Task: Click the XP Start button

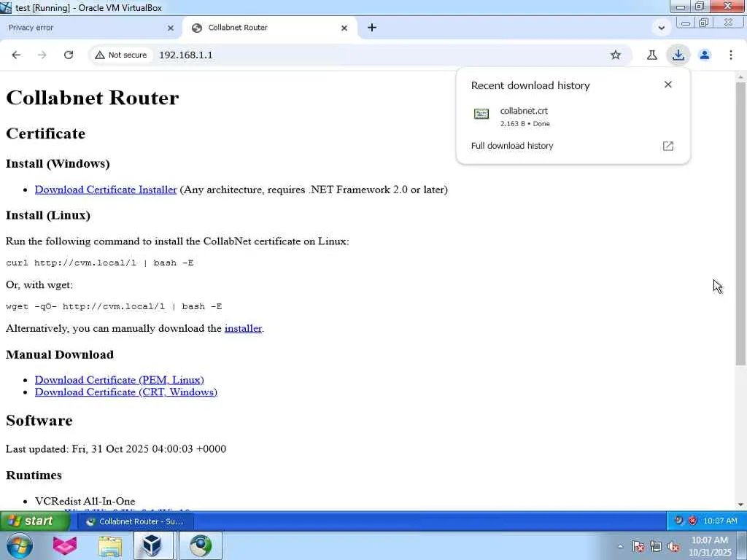Action: pos(35,521)
